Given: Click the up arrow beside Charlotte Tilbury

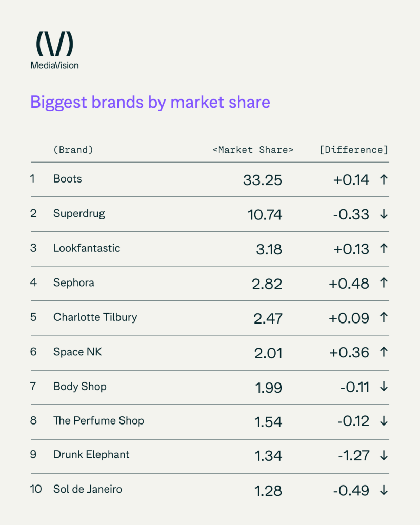Looking at the screenshot, I should [383, 318].
